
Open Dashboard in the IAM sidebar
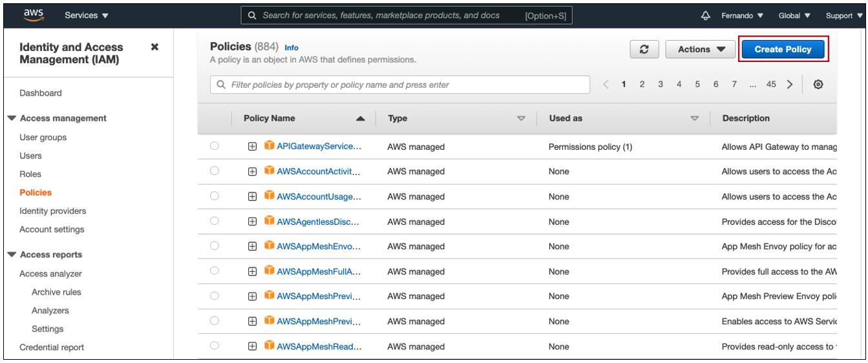pyautogui.click(x=41, y=93)
